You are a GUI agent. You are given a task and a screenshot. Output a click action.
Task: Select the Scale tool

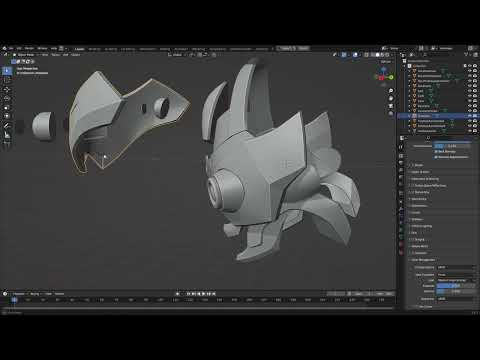click(x=7, y=107)
